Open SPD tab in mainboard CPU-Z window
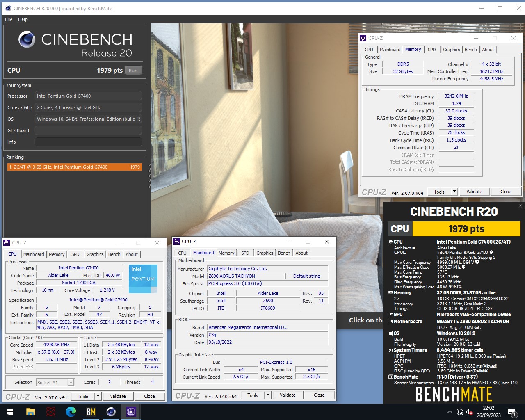525x420 pixels. pyautogui.click(x=245, y=253)
